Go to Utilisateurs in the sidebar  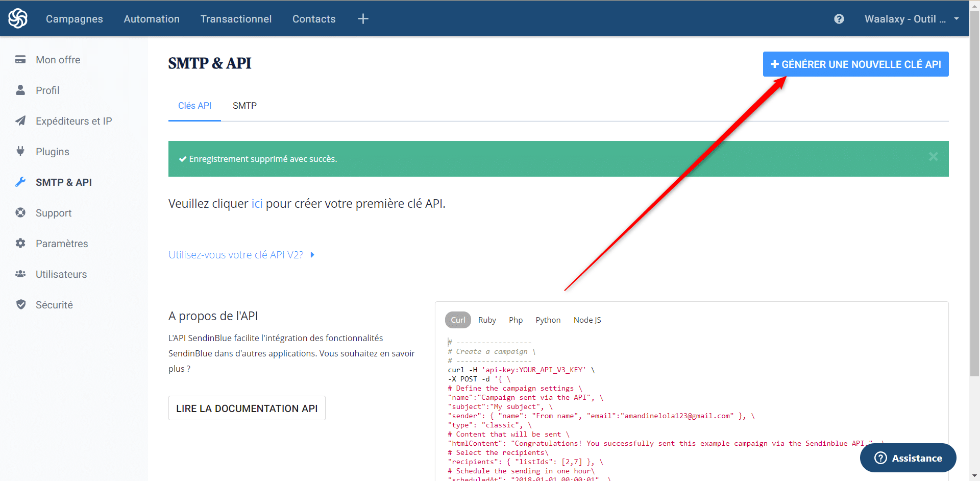point(61,274)
